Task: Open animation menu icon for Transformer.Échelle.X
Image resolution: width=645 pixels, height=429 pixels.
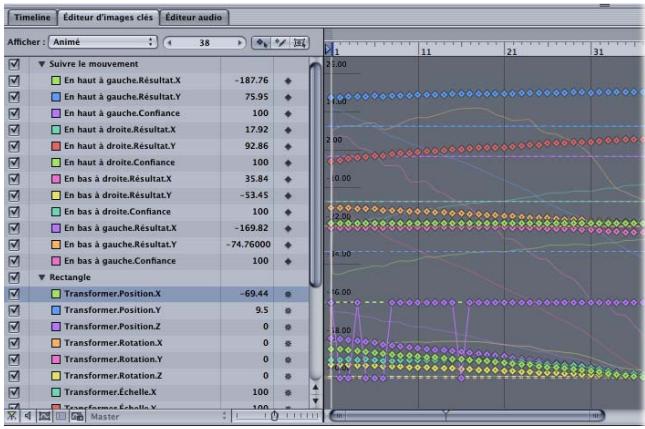Action: (x=288, y=392)
